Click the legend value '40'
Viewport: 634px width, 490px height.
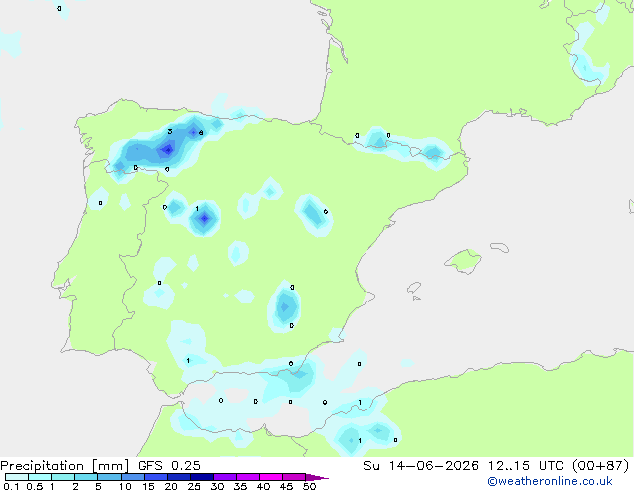click(263, 486)
